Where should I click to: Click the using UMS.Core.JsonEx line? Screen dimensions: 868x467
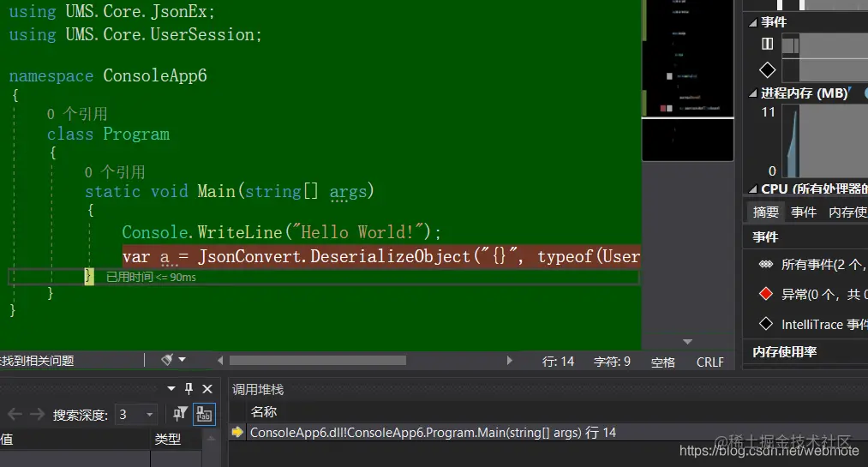click(x=112, y=11)
